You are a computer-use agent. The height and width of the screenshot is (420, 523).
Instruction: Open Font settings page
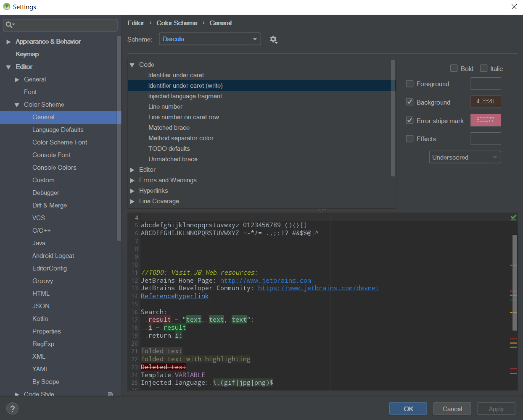pyautogui.click(x=30, y=92)
